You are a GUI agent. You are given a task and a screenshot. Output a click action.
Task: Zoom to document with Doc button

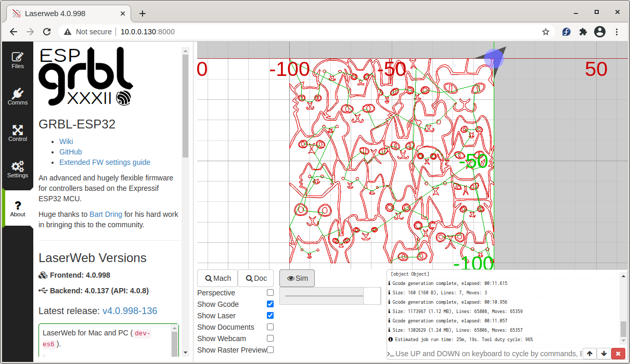[256, 278]
